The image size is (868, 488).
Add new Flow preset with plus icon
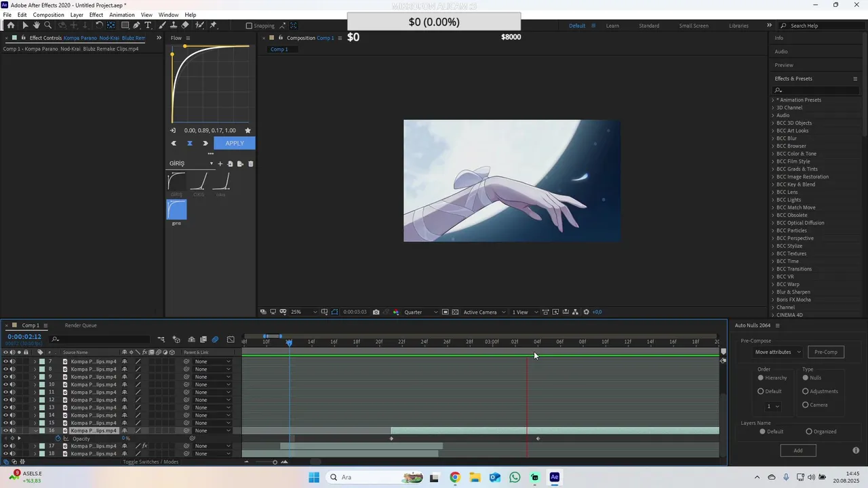(x=220, y=163)
